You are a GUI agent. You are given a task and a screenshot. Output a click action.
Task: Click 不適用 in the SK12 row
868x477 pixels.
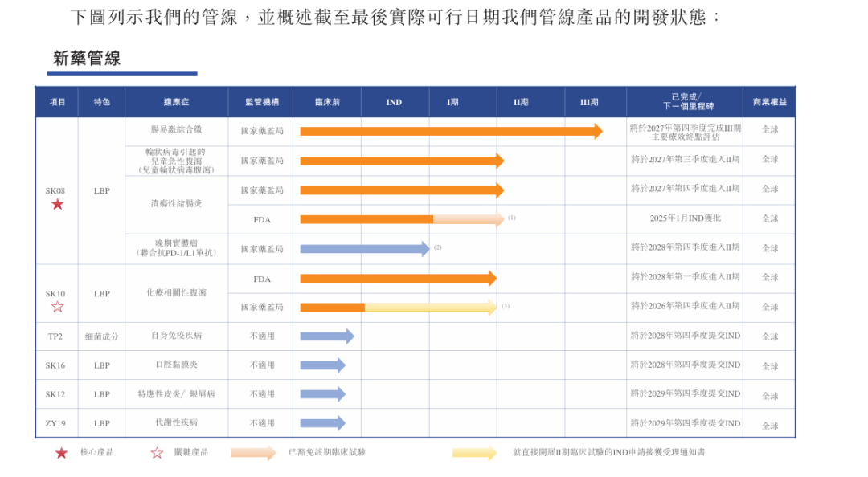tap(262, 394)
